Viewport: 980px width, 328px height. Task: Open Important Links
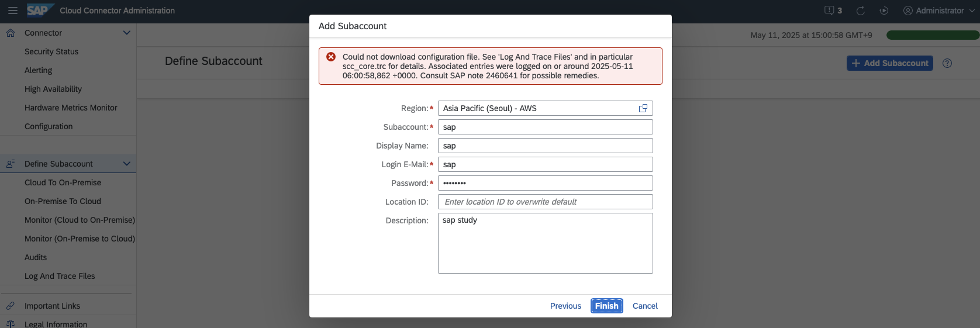(52, 306)
